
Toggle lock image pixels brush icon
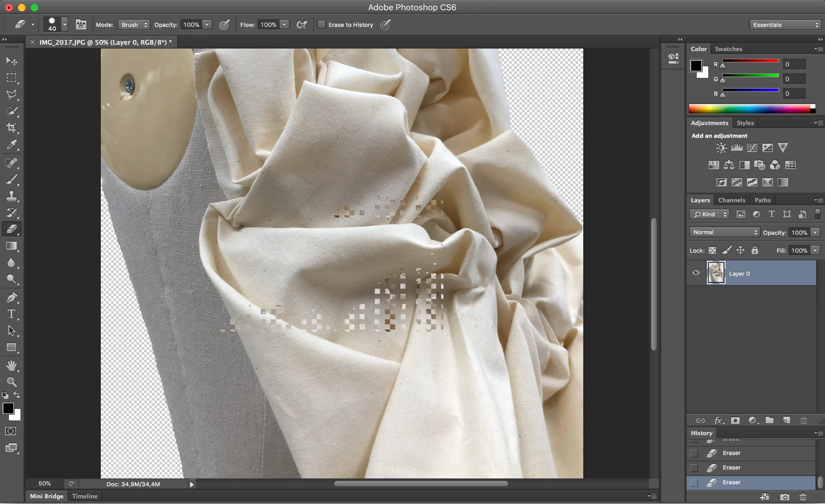pos(727,251)
